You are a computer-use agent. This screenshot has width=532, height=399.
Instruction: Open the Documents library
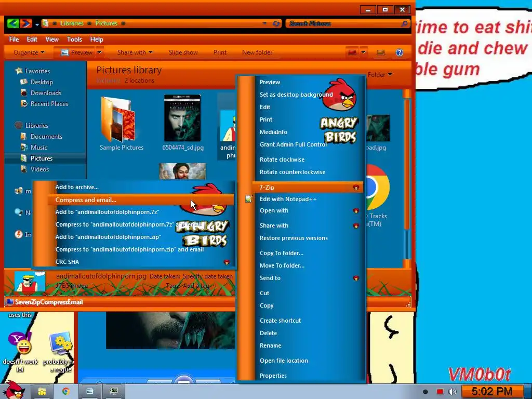click(42, 137)
